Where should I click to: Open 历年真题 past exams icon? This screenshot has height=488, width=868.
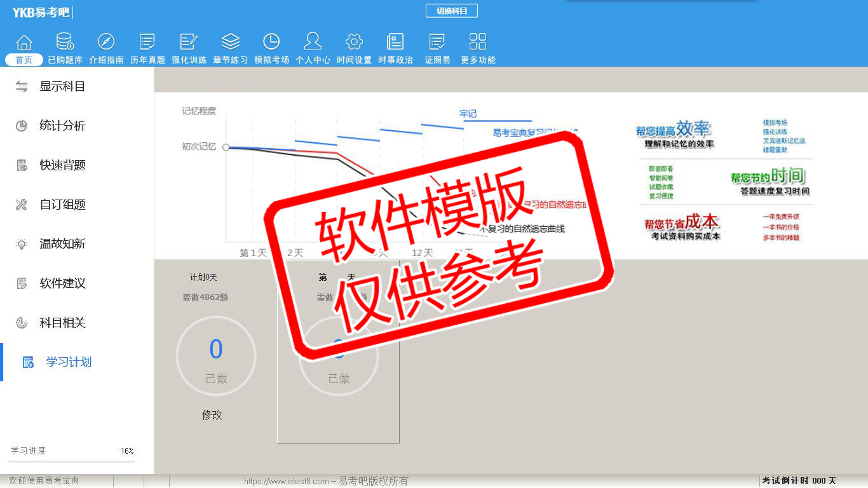pyautogui.click(x=147, y=43)
